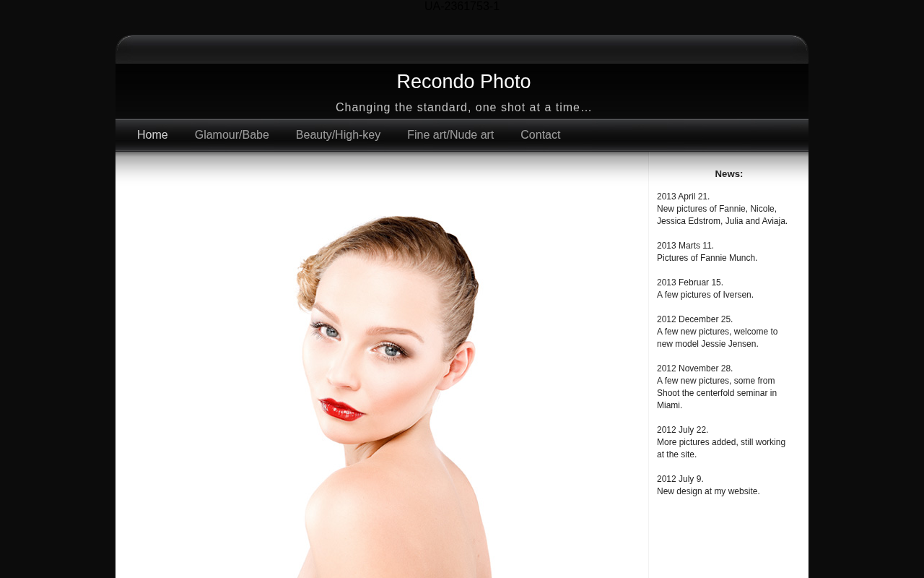Go to the Glamour/Babe gallery

[232, 135]
